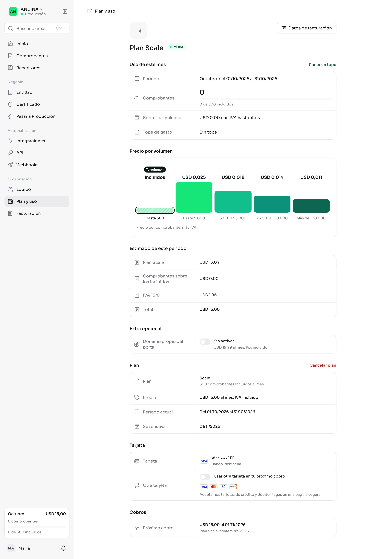The height and width of the screenshot is (559, 392).
Task: Click the Plan y uso breadcrumb title
Action: pos(105,11)
